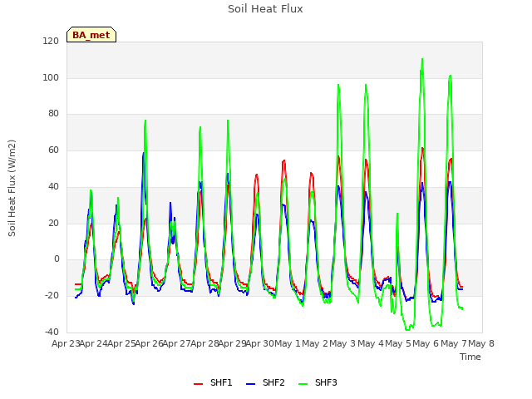Click the Apr 23 x-axis label

(x=66, y=343)
